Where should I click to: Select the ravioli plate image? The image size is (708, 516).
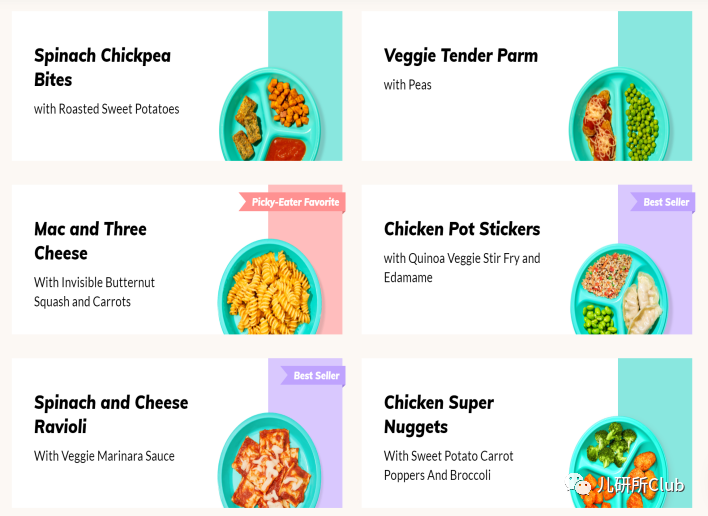coord(270,460)
